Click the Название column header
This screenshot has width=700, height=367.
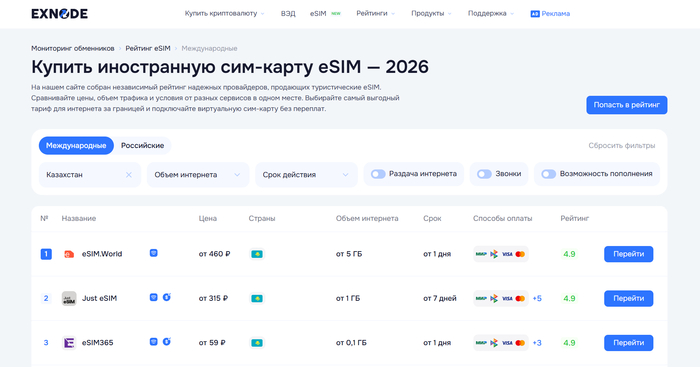tap(79, 218)
